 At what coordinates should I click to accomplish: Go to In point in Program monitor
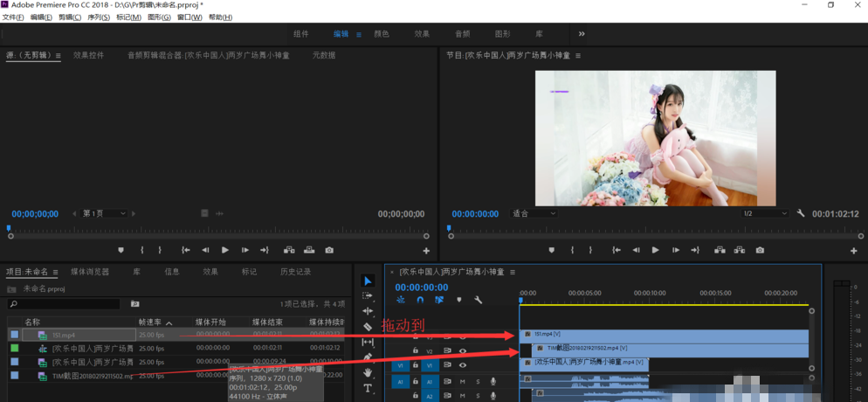click(x=617, y=250)
